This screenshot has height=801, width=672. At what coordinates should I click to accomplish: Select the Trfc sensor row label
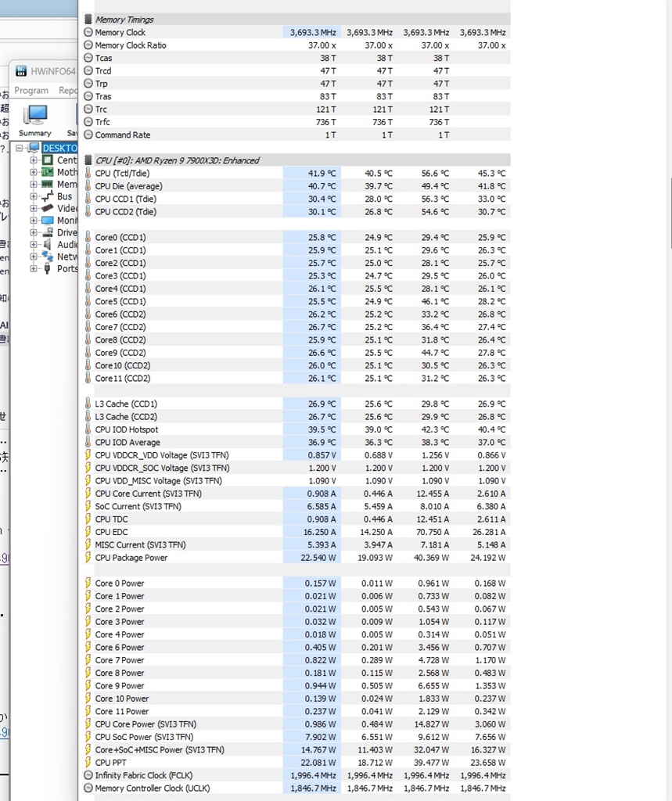(102, 122)
